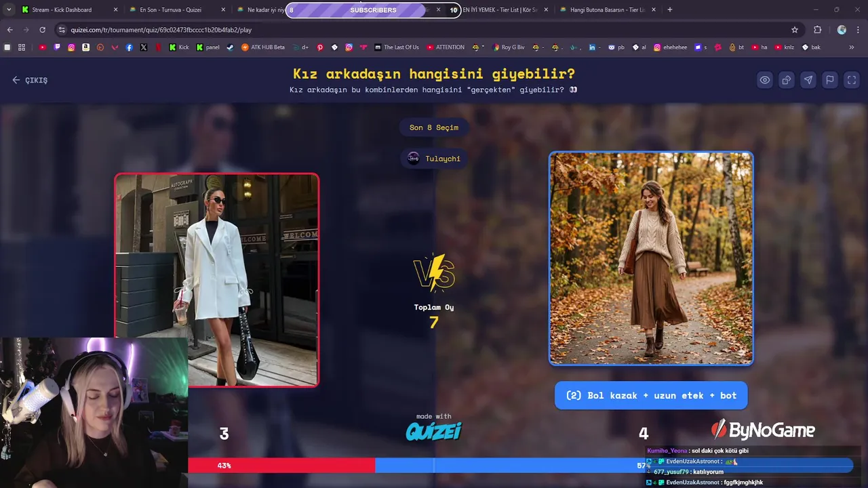This screenshot has height=488, width=868.
Task: Click the red 43% vote bar
Action: (281, 466)
